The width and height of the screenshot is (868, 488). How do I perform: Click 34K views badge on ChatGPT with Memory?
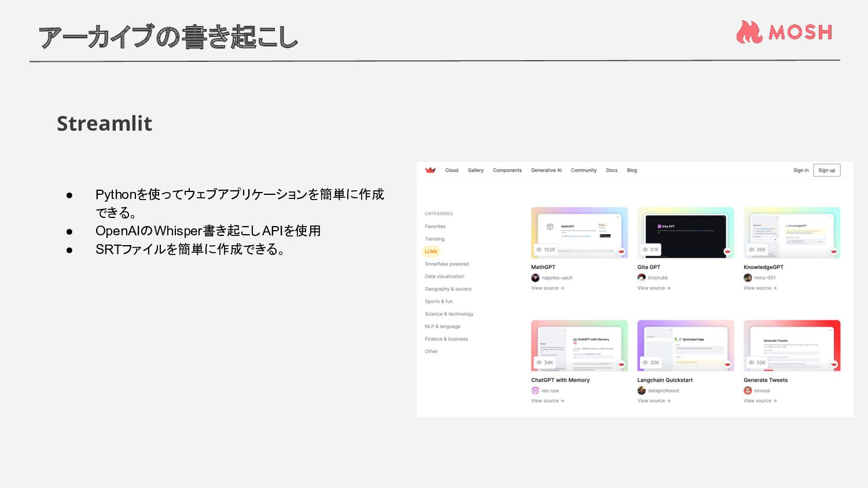[x=545, y=363]
